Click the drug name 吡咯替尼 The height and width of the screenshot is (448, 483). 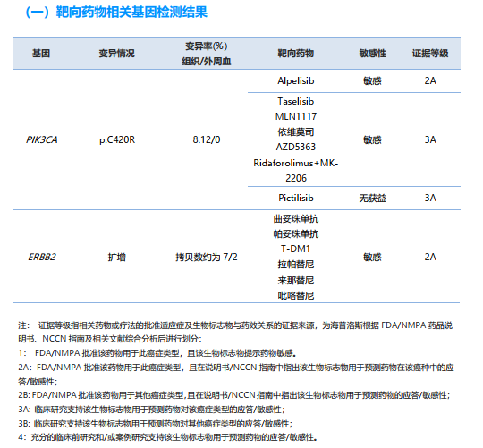(x=296, y=296)
